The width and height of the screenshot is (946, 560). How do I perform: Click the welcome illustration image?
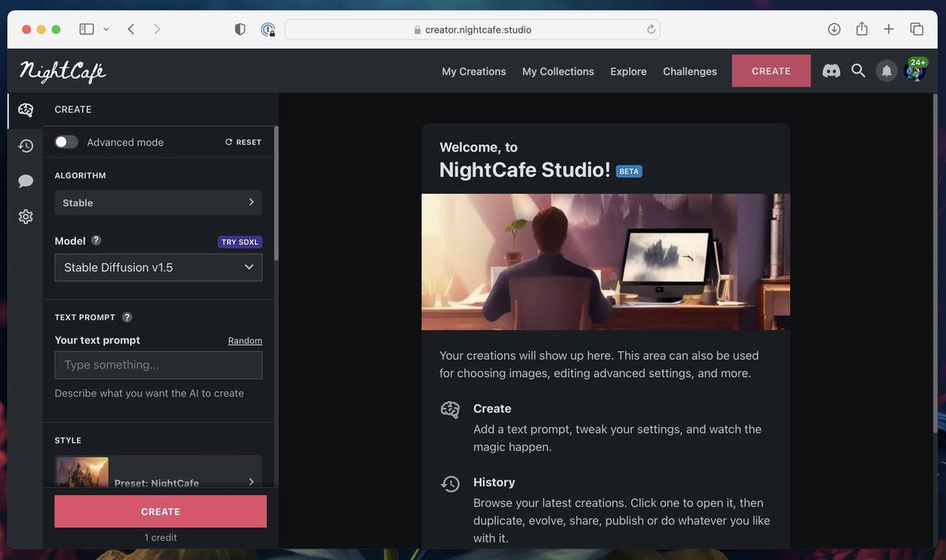coord(605,262)
